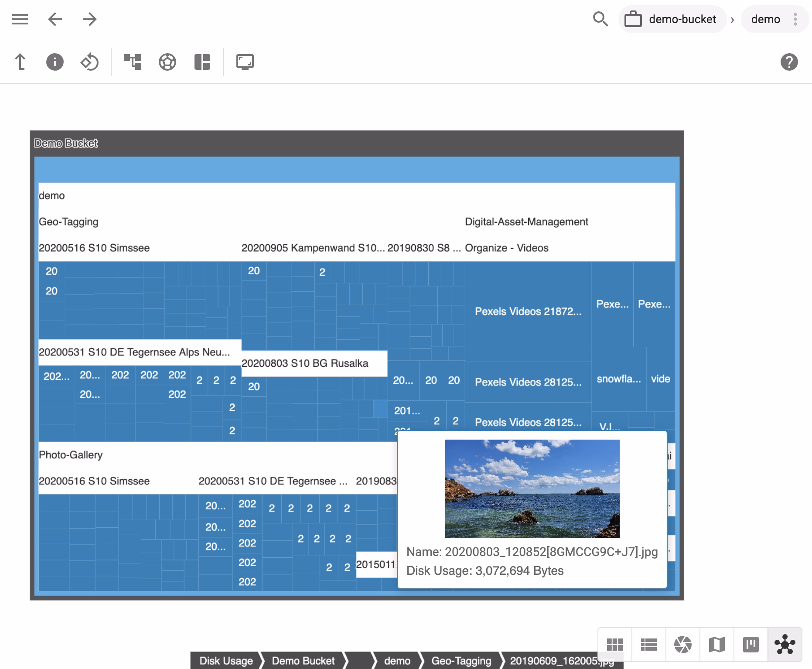
Task: Open the info icon in the toolbar
Action: pos(55,61)
